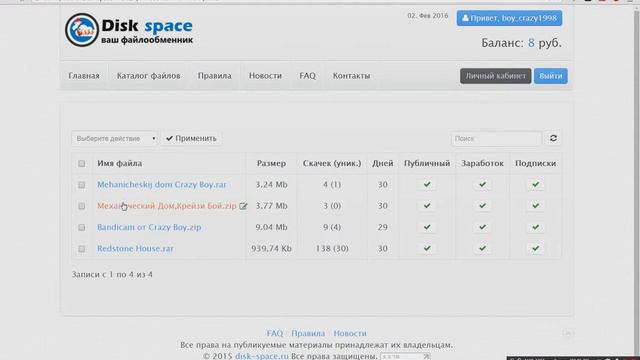Sort by Скачек (уник.) column header
This screenshot has width=640, height=360.
(x=332, y=163)
